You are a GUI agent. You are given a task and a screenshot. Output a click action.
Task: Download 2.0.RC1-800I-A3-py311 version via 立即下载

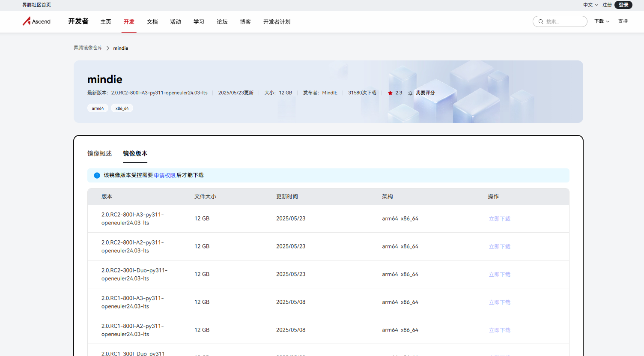click(x=500, y=302)
